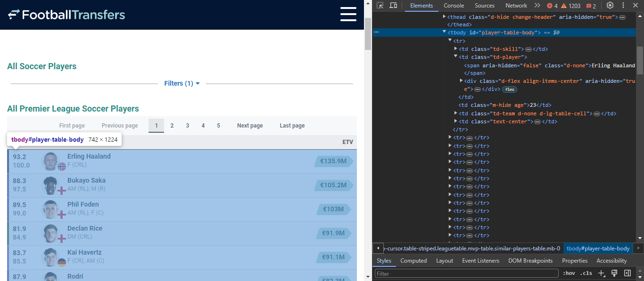The image size is (644, 281).
Task: Select the Styles tab
Action: coord(384,261)
